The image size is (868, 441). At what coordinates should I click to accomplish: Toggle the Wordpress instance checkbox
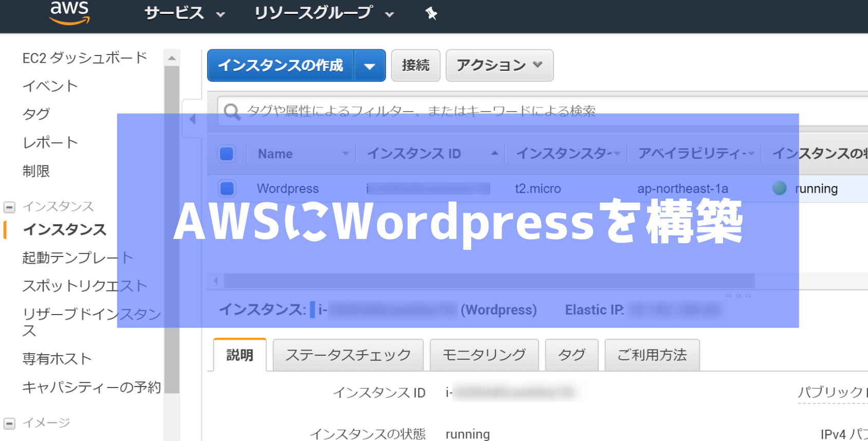pos(227,188)
